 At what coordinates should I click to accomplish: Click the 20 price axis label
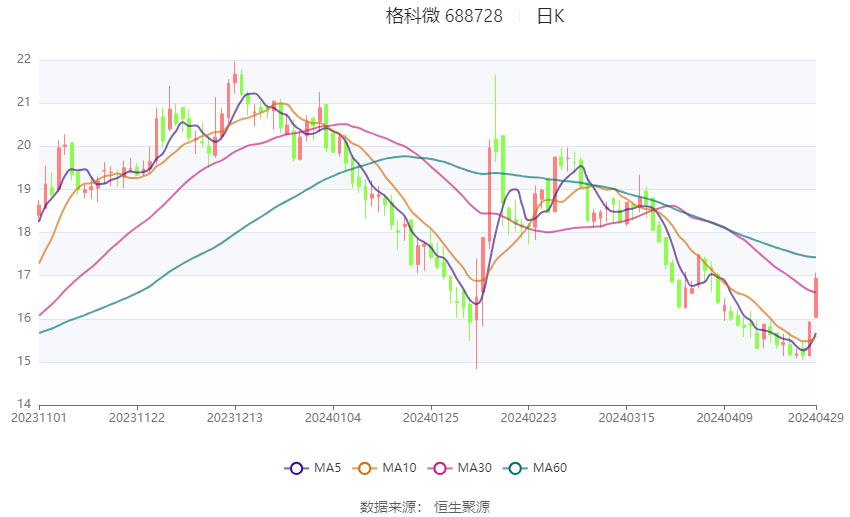24,146
